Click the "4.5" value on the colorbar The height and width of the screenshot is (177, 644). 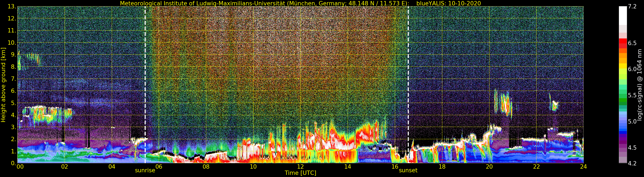point(632,147)
